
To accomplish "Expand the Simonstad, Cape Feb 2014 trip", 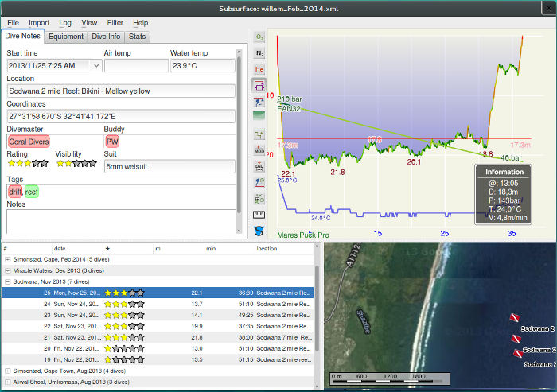I will [x=8, y=259].
